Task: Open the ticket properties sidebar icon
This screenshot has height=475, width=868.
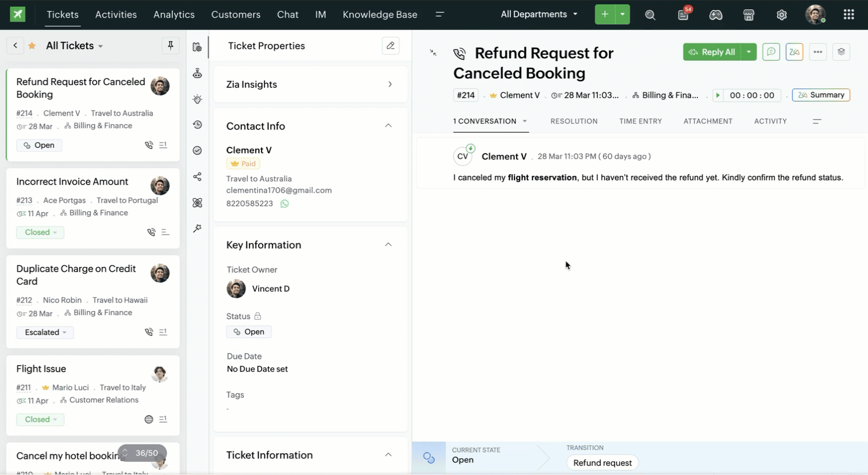Action: pyautogui.click(x=197, y=47)
